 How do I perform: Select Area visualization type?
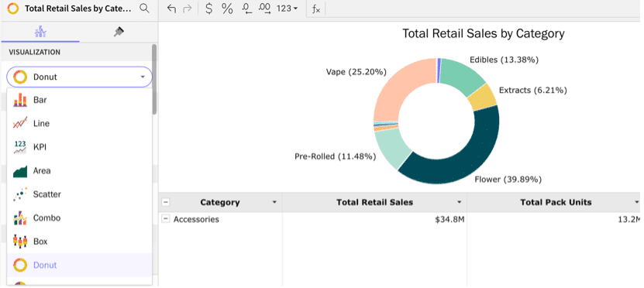79,170
